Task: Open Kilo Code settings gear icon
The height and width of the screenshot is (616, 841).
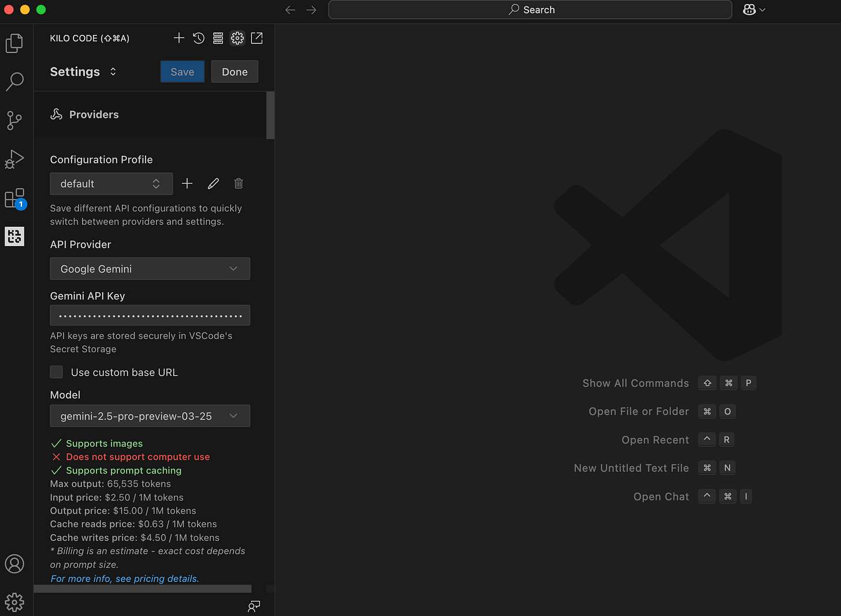Action: [237, 38]
